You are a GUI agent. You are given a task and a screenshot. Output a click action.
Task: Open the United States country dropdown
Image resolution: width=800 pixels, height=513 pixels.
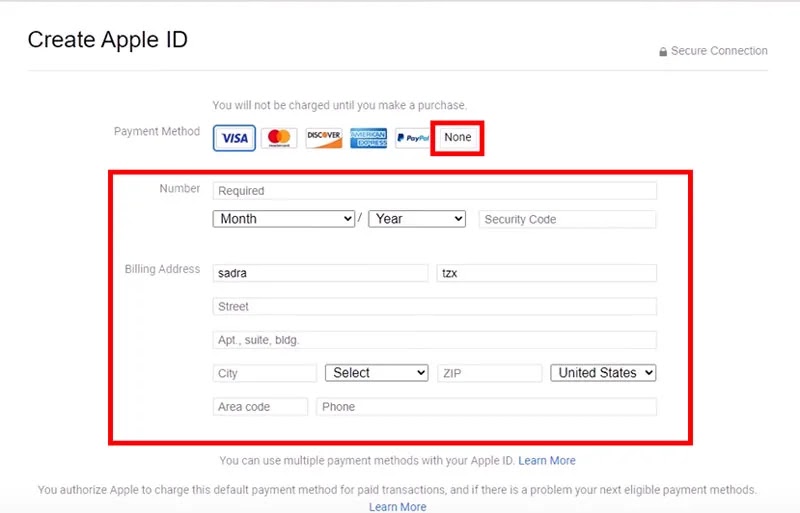point(603,373)
